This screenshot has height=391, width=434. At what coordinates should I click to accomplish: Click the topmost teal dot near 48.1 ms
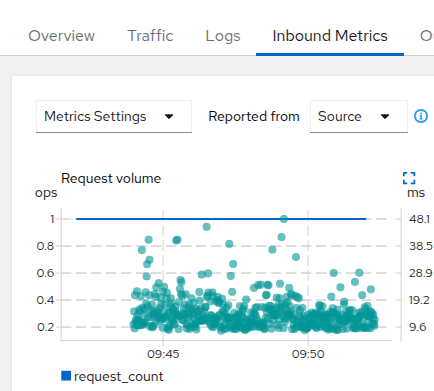(x=284, y=219)
